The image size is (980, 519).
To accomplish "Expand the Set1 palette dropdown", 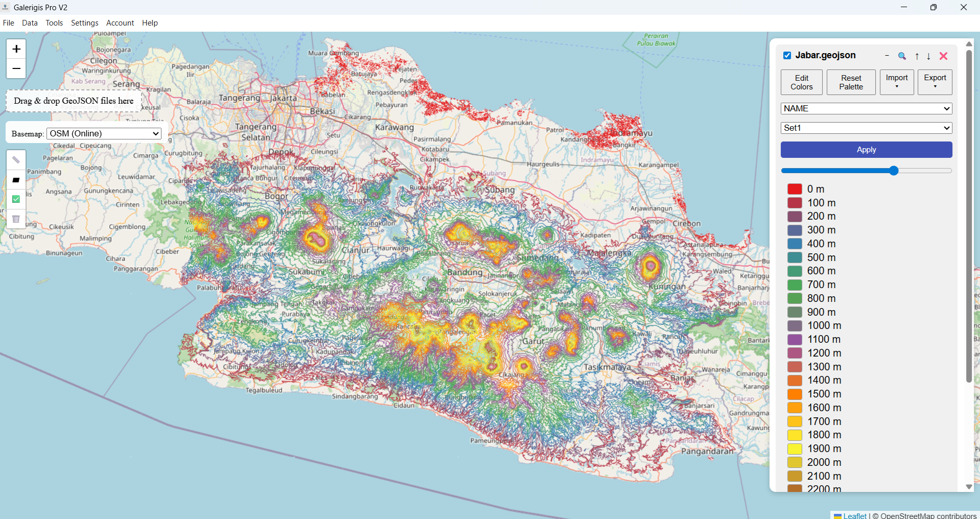I will 866,128.
